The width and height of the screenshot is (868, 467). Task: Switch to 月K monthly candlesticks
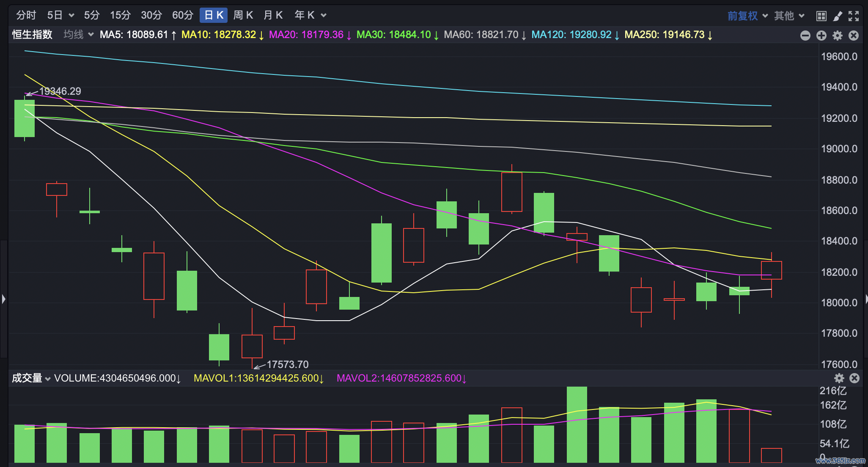coord(273,15)
